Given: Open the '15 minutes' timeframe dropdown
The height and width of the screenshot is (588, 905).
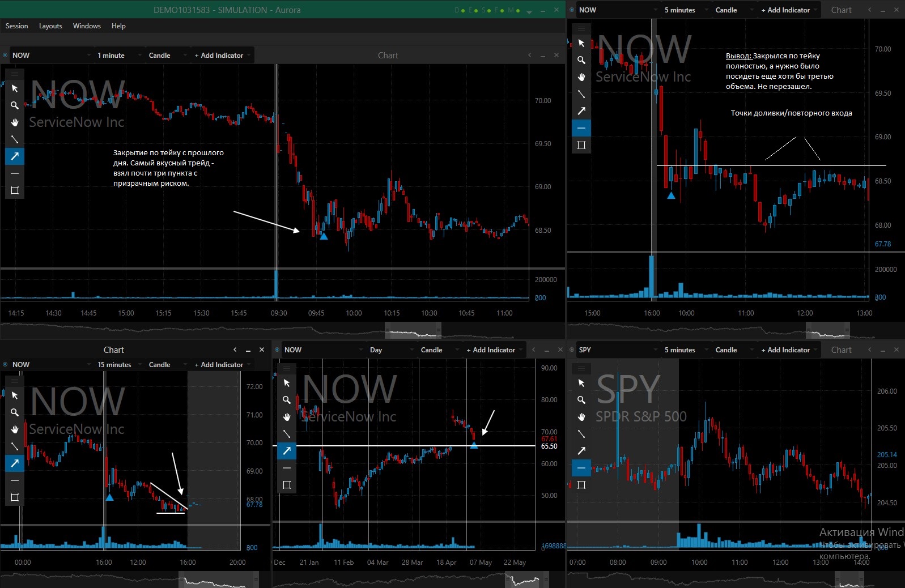Looking at the screenshot, I should click(119, 365).
